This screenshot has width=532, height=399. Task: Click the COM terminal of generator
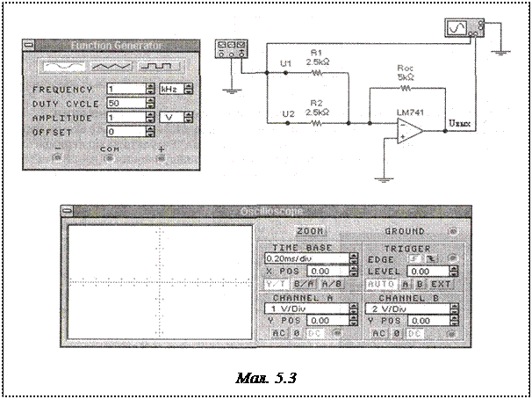(x=109, y=158)
